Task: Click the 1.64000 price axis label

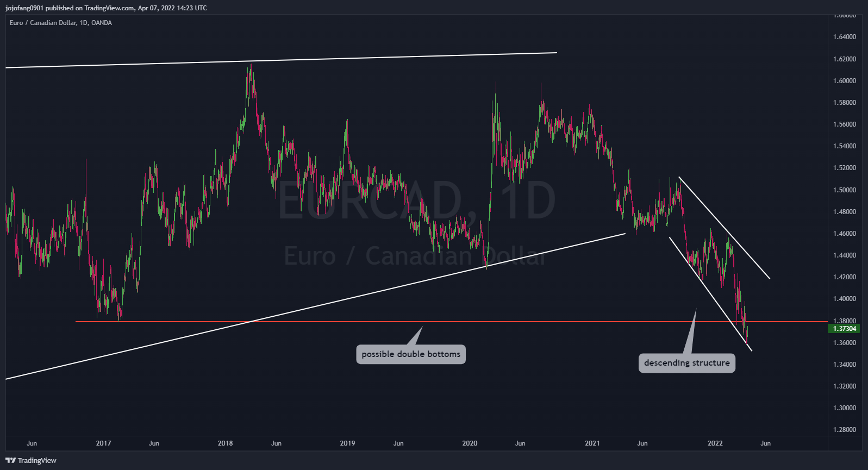Action: pyautogui.click(x=845, y=37)
